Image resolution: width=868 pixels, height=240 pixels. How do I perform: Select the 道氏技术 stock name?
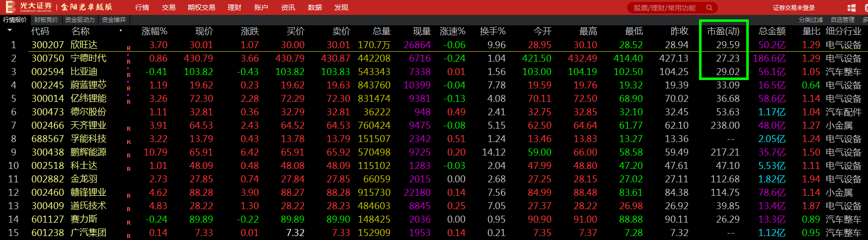(x=88, y=206)
